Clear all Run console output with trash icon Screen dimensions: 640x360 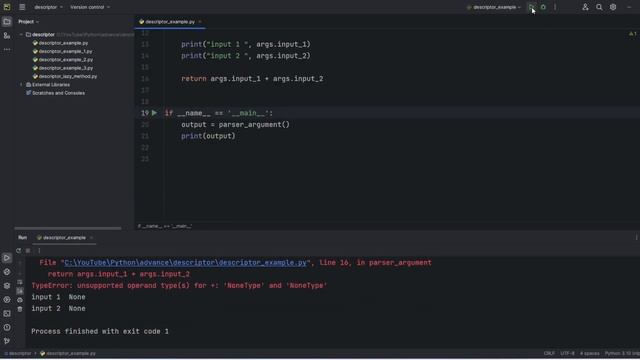tap(20, 309)
